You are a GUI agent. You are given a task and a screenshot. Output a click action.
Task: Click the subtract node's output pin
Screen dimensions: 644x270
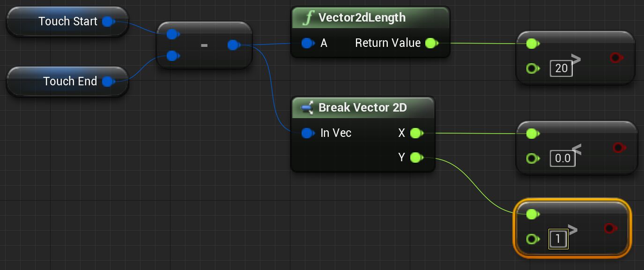point(233,45)
